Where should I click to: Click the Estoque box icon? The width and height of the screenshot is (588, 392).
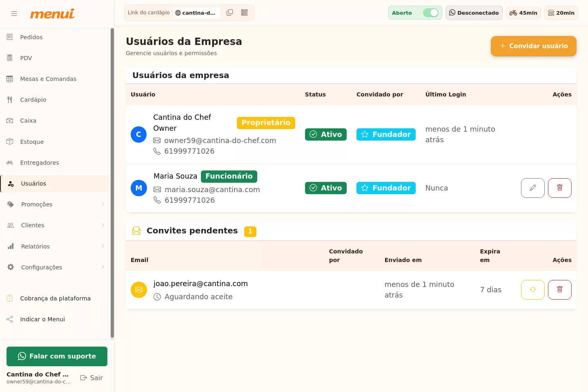click(10, 141)
